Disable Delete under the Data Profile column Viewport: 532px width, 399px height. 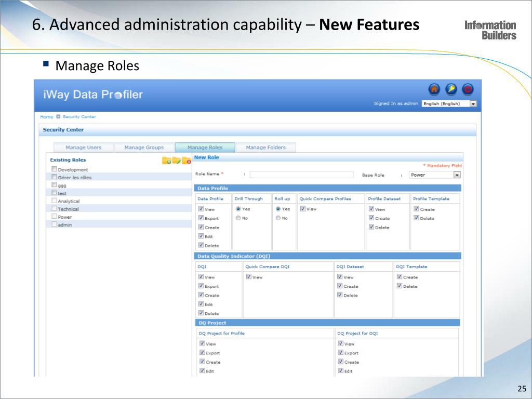click(x=201, y=245)
